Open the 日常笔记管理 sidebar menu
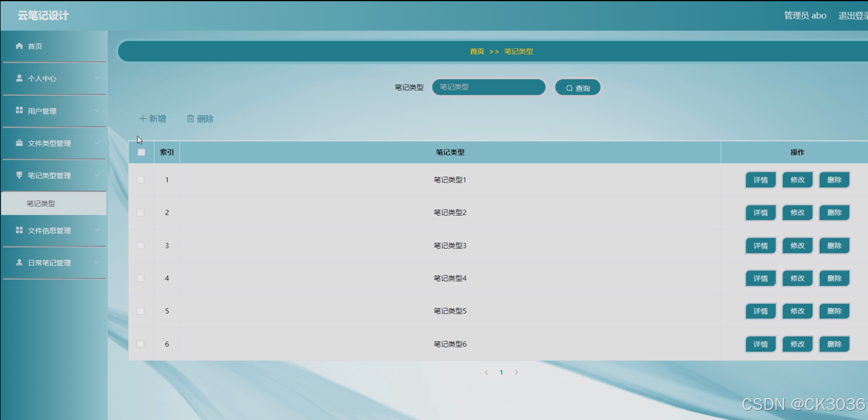This screenshot has width=868, height=420. [53, 263]
